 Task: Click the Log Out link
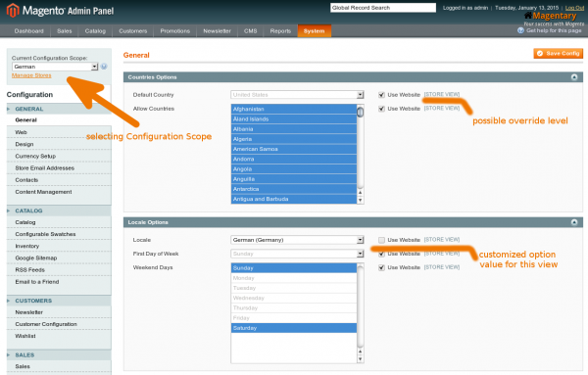[x=574, y=8]
